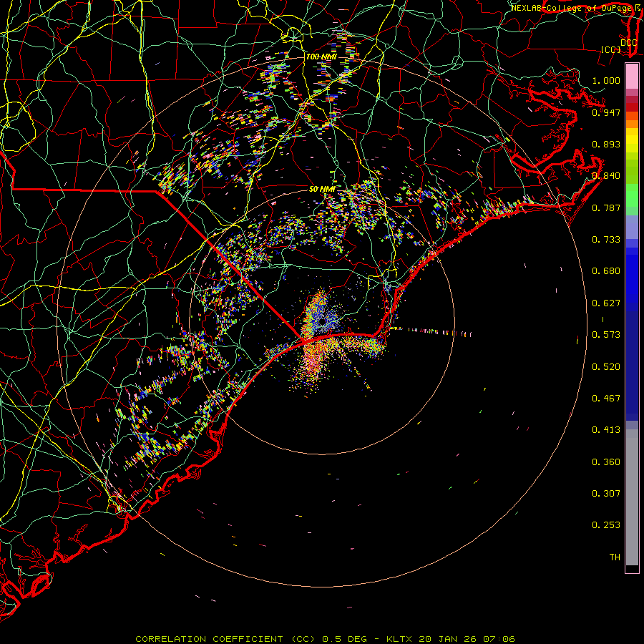Click the 0.627 legend value label
This screenshot has width=644, height=644.
(606, 303)
